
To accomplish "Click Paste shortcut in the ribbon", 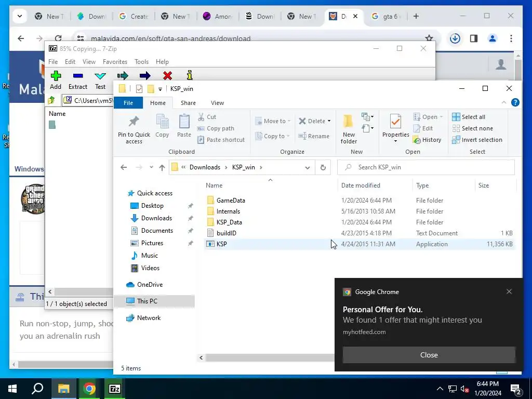I will point(221,140).
